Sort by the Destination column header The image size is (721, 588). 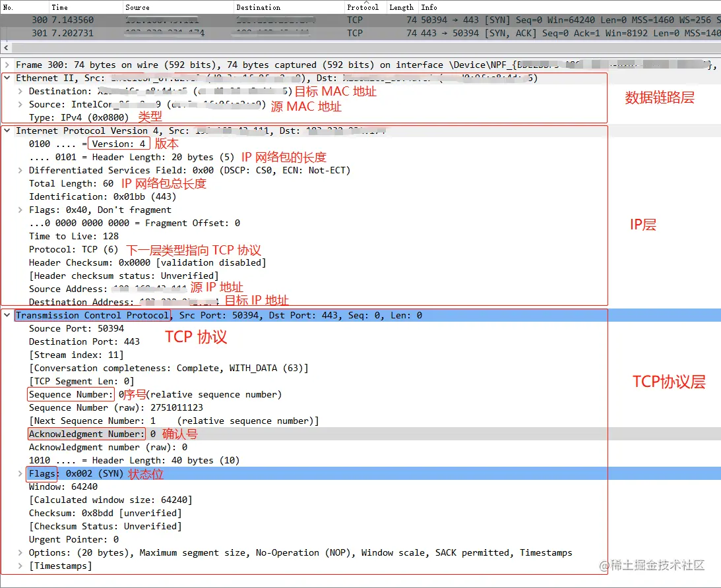tap(289, 7)
